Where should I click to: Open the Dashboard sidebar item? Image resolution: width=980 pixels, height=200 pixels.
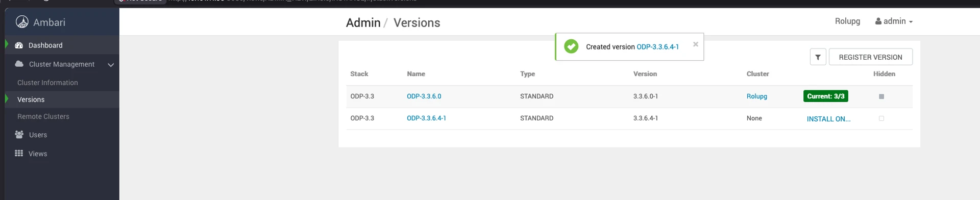coord(62,45)
